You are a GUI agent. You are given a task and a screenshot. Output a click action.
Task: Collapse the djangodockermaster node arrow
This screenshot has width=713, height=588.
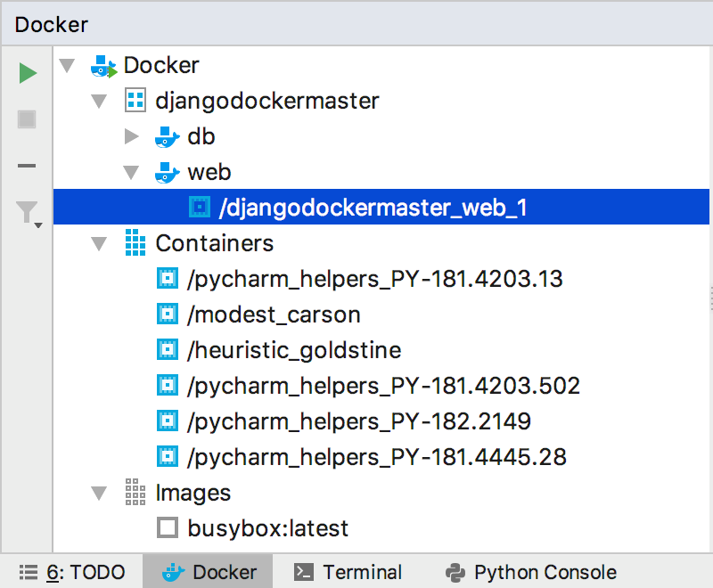99,101
